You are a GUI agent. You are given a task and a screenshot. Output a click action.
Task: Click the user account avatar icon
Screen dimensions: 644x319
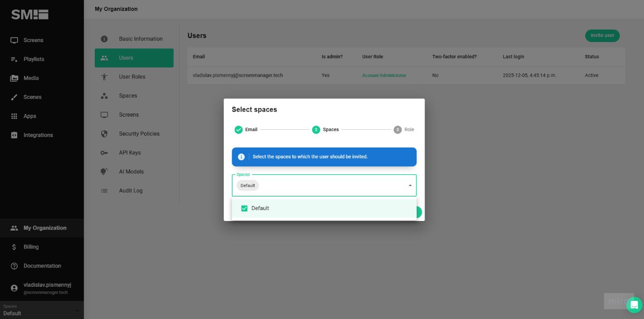click(14, 288)
